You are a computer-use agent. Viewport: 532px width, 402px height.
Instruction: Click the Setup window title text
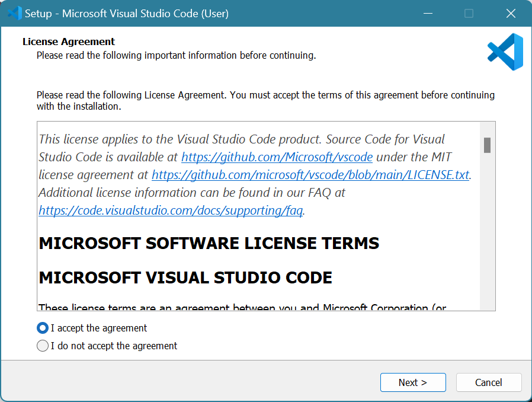coord(126,13)
